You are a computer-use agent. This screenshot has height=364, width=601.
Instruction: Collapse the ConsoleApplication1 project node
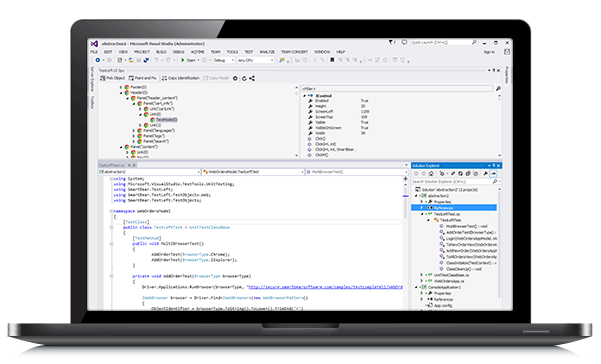pyautogui.click(x=416, y=287)
